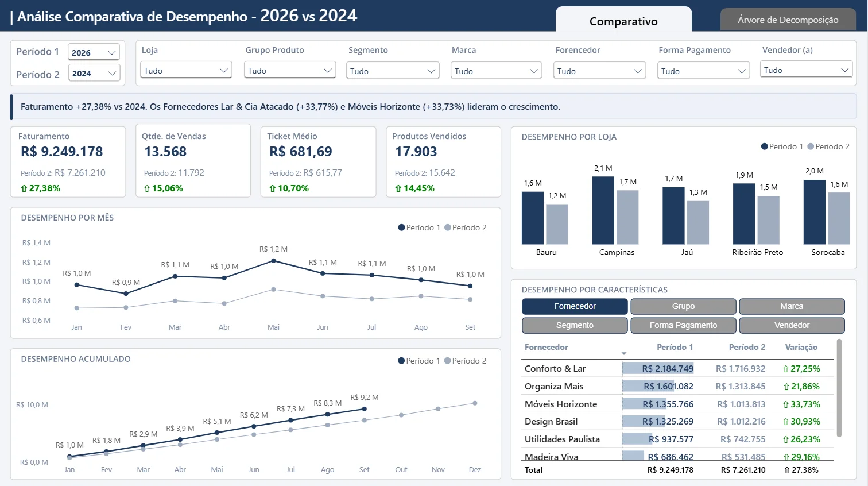Open the Segmento filter dropdown
Viewport: 868px width, 486px height.
point(393,71)
